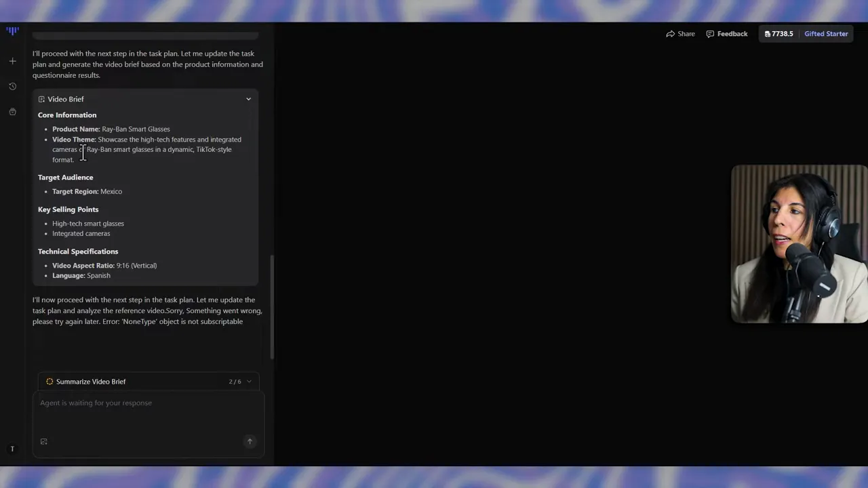
Task: Click the app logo at top left
Action: click(12, 30)
